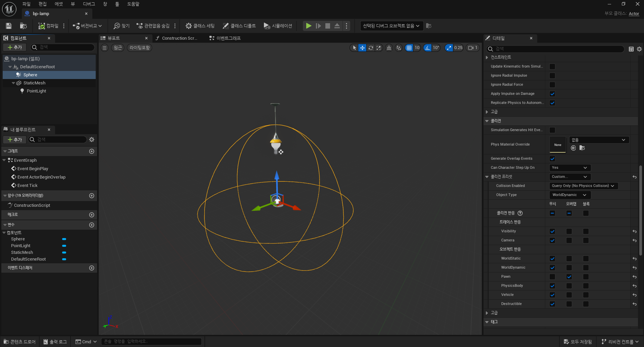Open the Lit view mode dropdown
644x347 pixels.
(x=140, y=48)
